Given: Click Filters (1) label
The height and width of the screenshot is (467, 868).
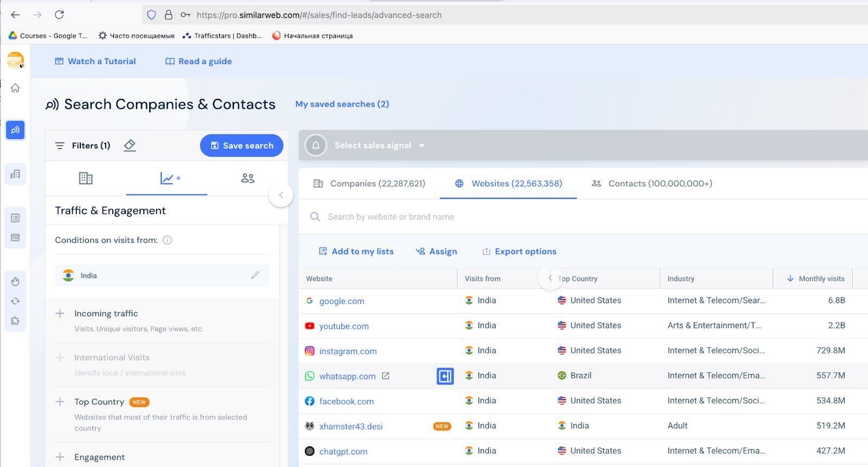Looking at the screenshot, I should click(x=91, y=146).
